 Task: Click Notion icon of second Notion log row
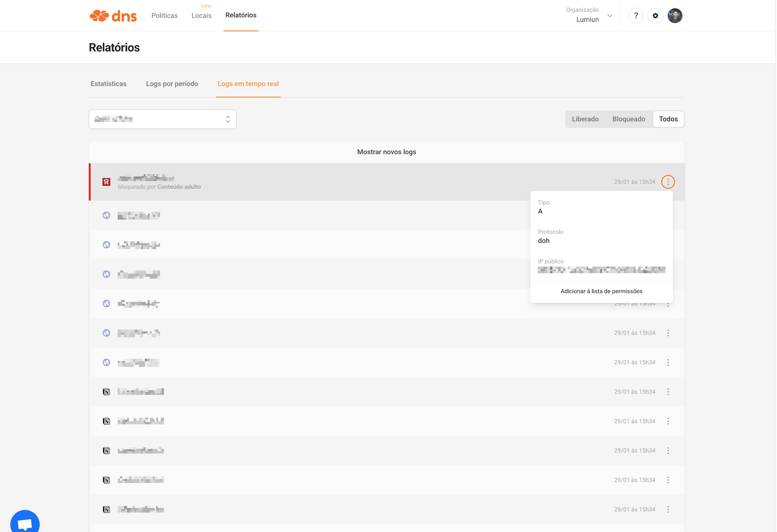pyautogui.click(x=106, y=421)
